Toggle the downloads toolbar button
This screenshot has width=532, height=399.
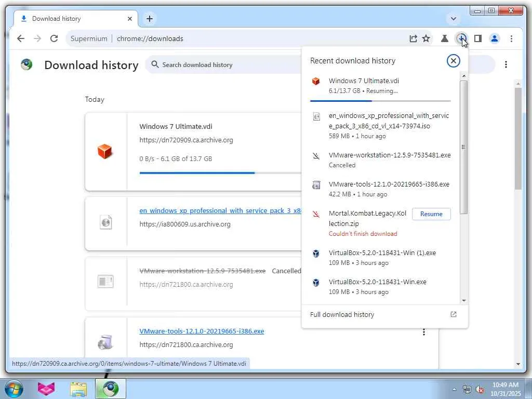click(461, 38)
